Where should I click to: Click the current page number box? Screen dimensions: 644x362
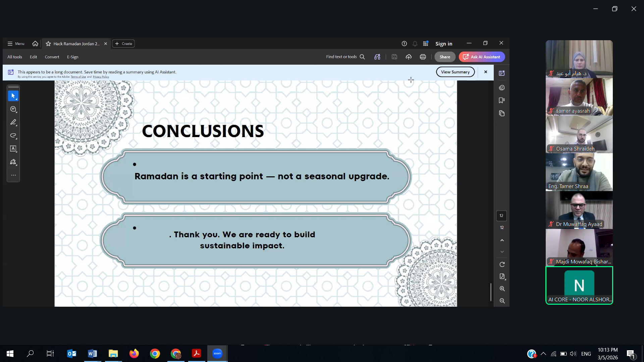pos(501,216)
